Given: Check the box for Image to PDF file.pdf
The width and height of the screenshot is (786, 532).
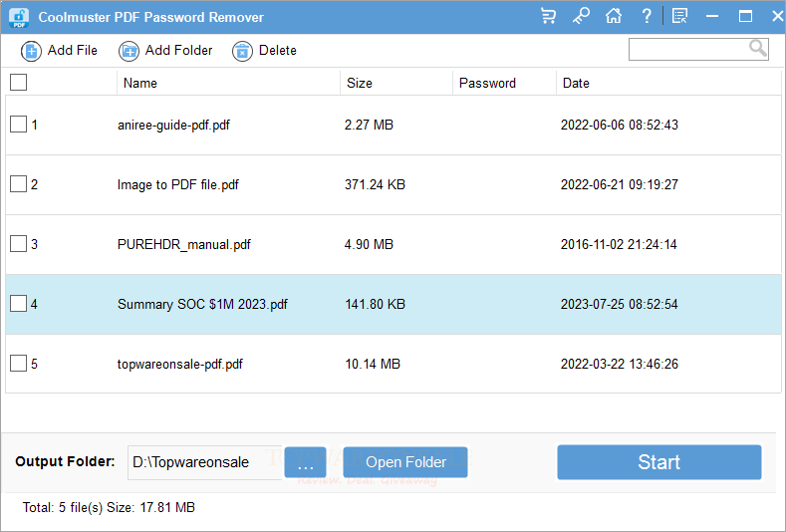Looking at the screenshot, I should tap(19, 184).
